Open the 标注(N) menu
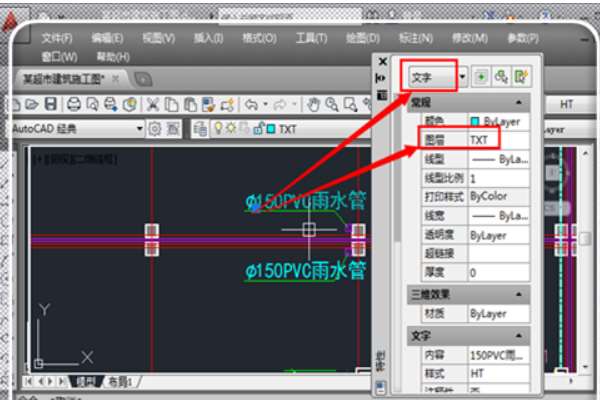The width and height of the screenshot is (600, 400). [416, 38]
